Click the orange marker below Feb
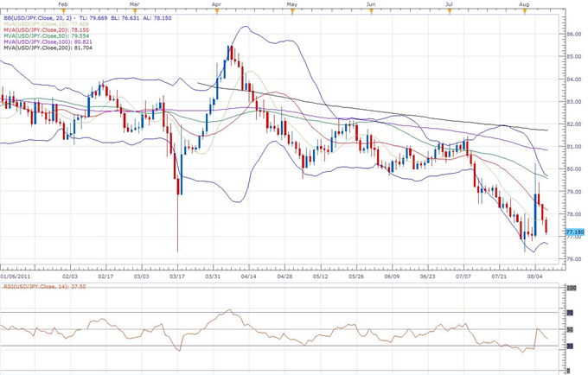This screenshot has width=588, height=375. 63,11
